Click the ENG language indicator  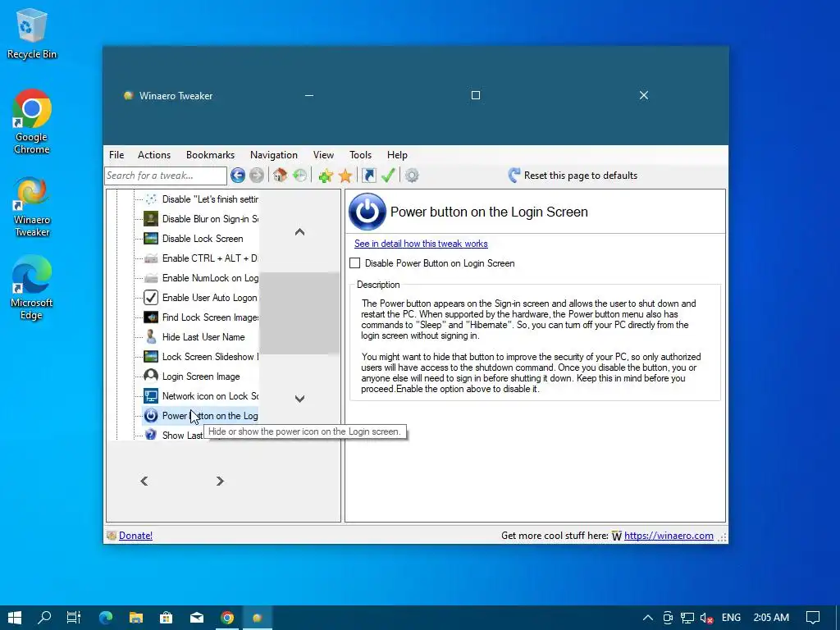(731, 618)
